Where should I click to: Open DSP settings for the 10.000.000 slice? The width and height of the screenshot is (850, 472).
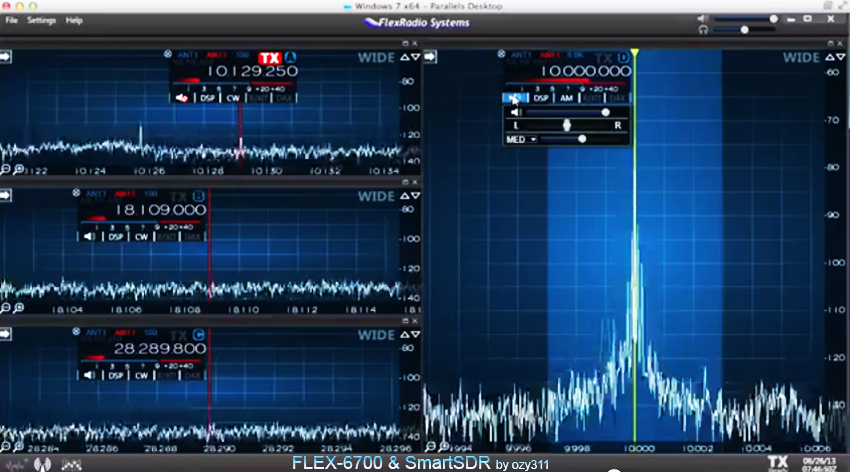click(x=541, y=98)
